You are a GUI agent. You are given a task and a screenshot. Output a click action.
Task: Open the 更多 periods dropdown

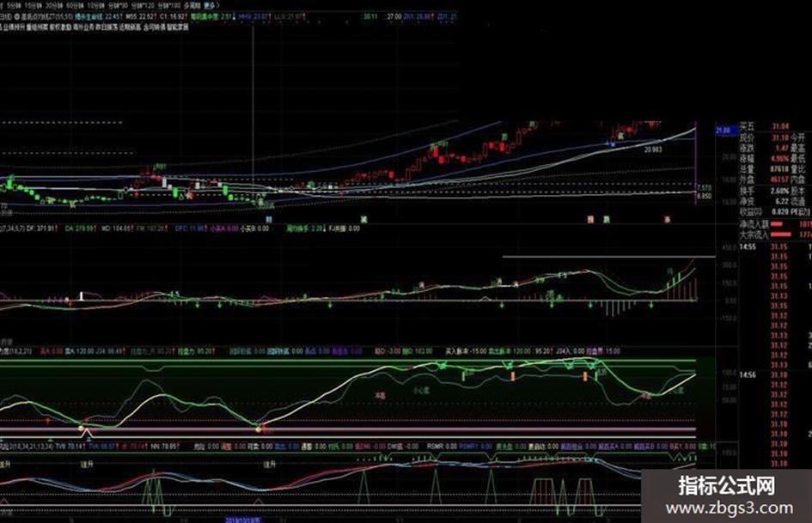211,5
